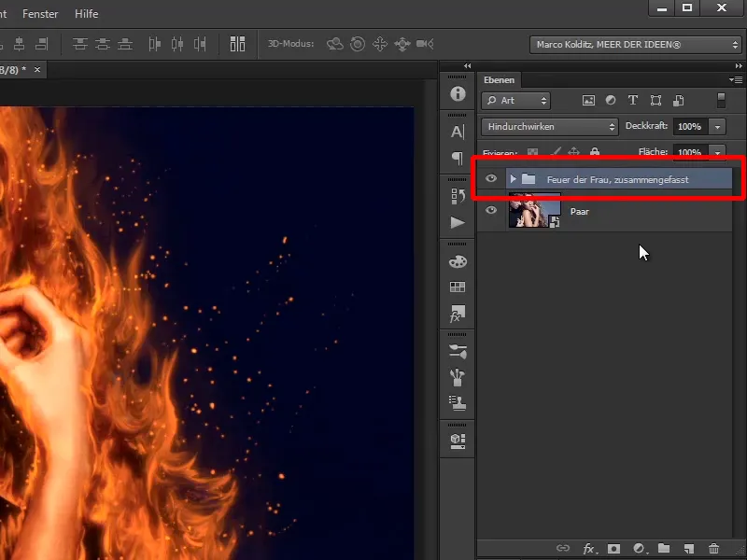Screen dimensions: 747x560
Task: Create new fill or adjustment layer
Action: coord(639,549)
